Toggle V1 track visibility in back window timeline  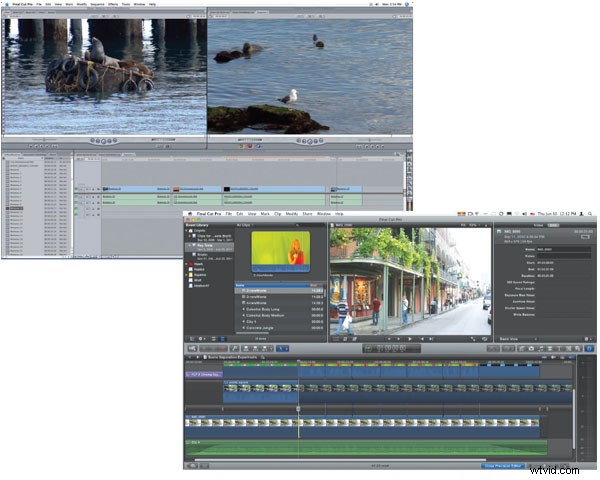[x=76, y=189]
